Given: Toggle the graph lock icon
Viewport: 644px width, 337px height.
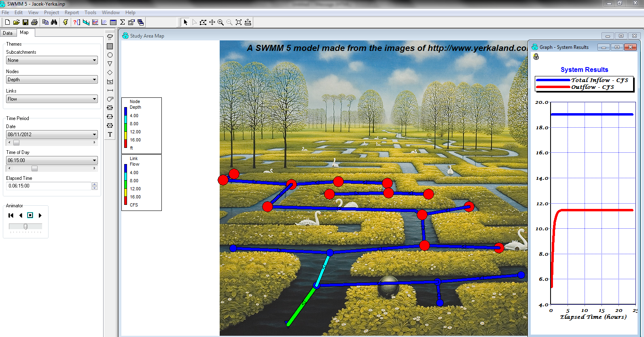Looking at the screenshot, I should click(x=536, y=57).
